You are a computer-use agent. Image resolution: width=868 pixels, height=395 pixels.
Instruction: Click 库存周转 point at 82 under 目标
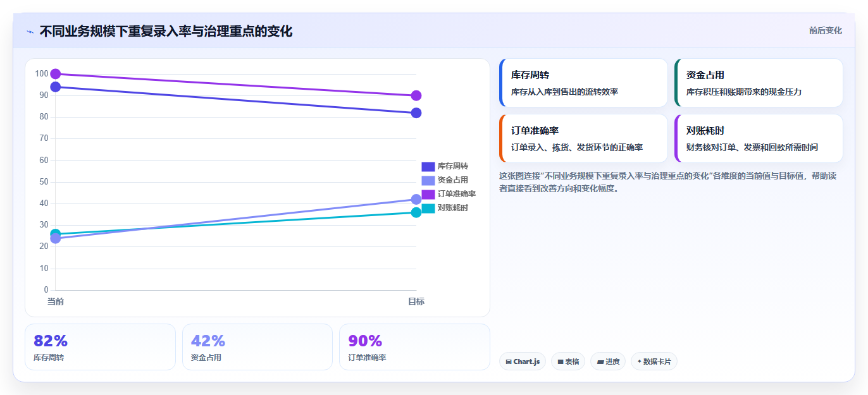click(416, 113)
